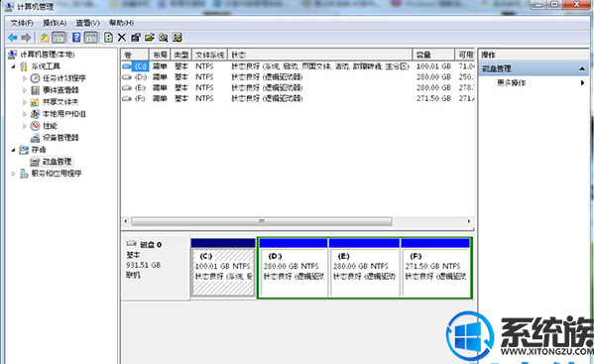594x364 pixels.
Task: Click the 任务计划程序 clock icon
Action: coord(36,78)
